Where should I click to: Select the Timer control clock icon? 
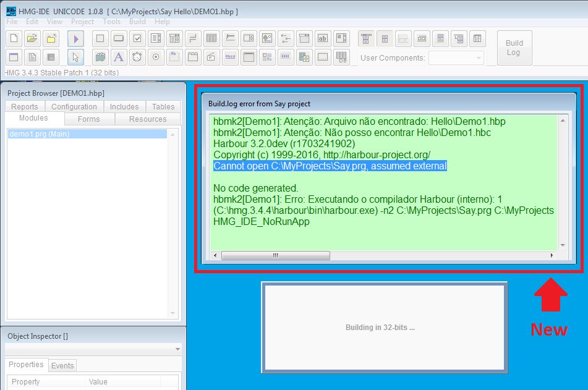point(137,57)
